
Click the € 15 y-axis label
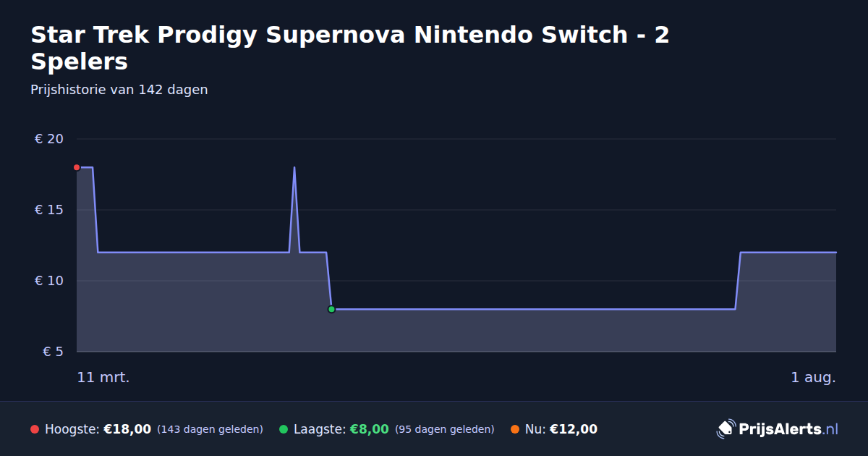49,210
